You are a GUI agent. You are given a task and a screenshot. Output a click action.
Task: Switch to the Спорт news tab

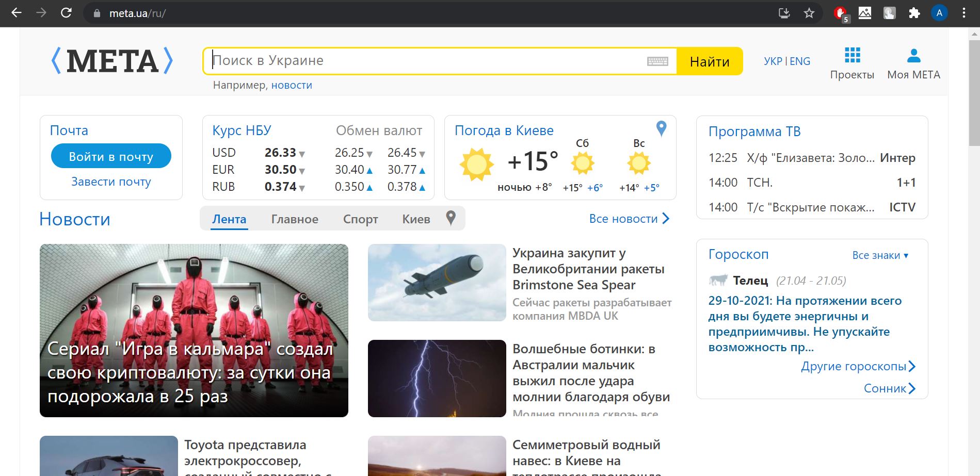361,219
